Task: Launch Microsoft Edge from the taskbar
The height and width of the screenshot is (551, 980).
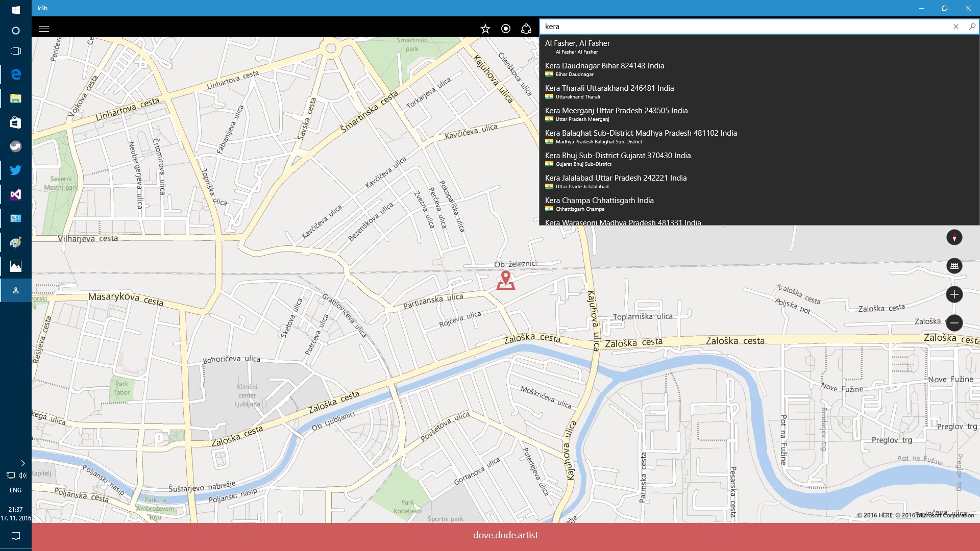Action: [x=15, y=74]
